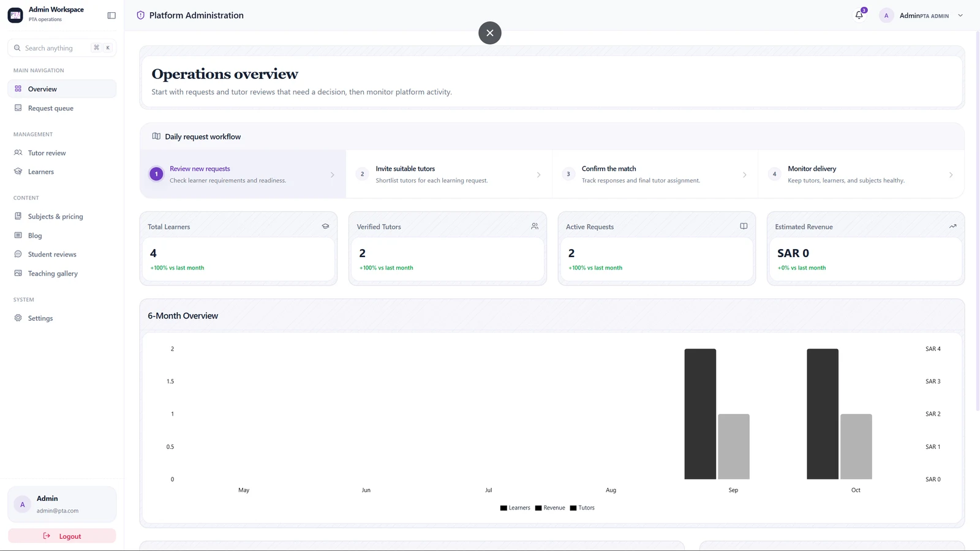The width and height of the screenshot is (980, 551).
Task: Open Settings in the System section
Action: tap(62, 318)
